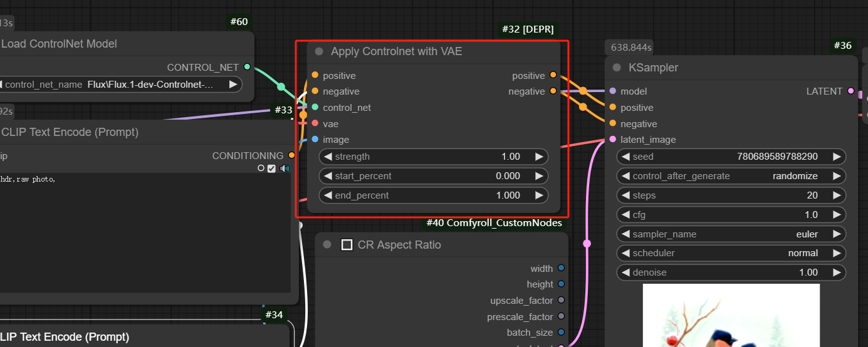The image size is (868, 347).
Task: Collapse the KSampler node via its header dot
Action: click(617, 68)
